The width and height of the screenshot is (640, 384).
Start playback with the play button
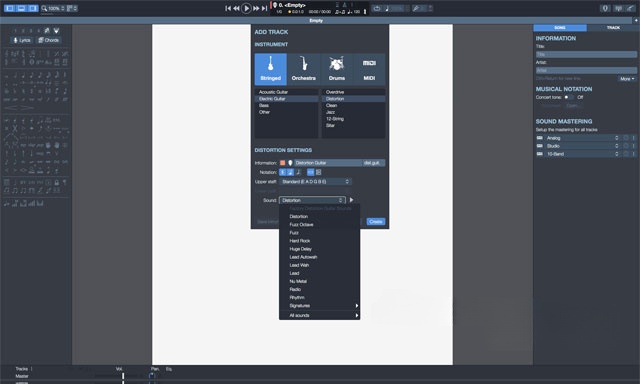tap(246, 8)
